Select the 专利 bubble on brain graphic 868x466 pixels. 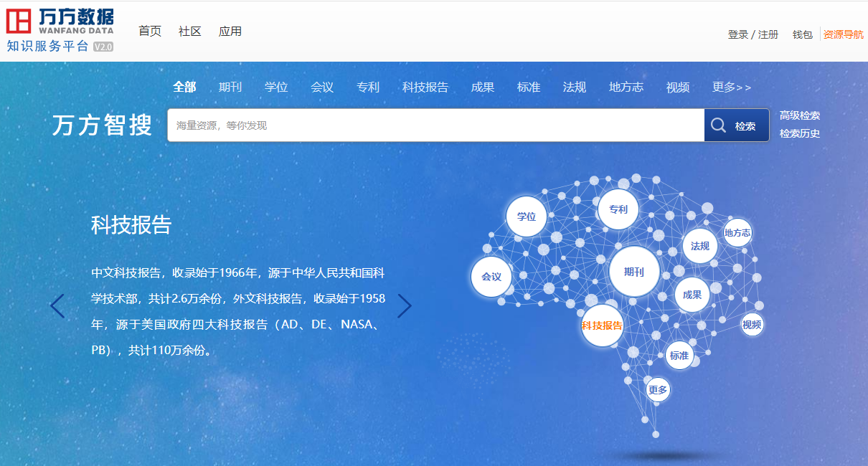tap(618, 209)
